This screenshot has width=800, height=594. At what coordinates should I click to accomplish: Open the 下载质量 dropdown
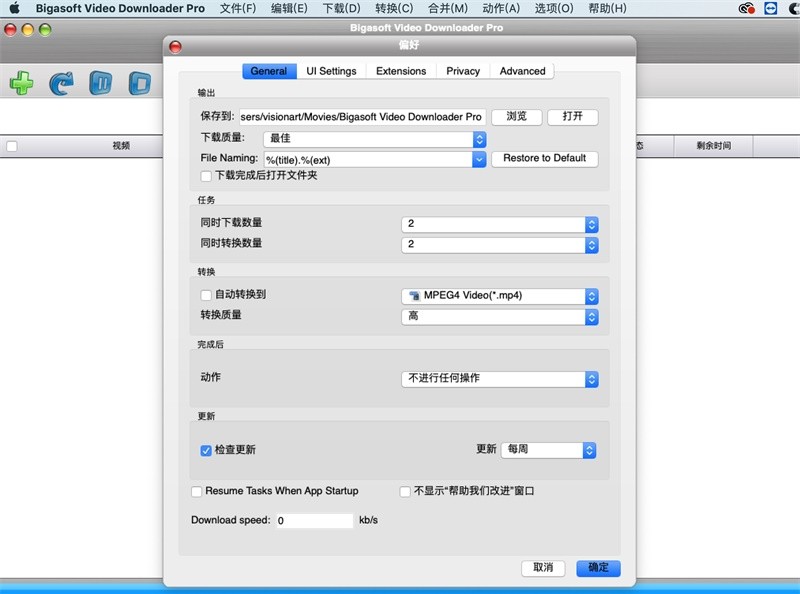click(x=375, y=139)
